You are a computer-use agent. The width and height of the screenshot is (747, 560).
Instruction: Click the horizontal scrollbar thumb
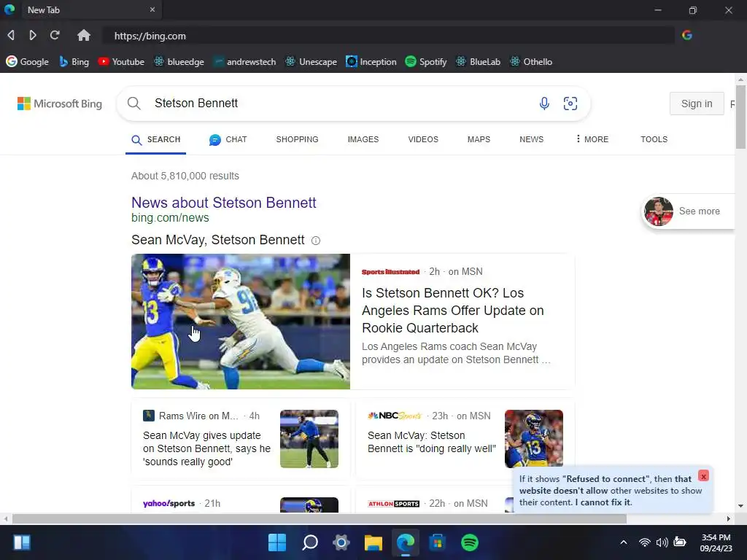[x=320, y=518]
